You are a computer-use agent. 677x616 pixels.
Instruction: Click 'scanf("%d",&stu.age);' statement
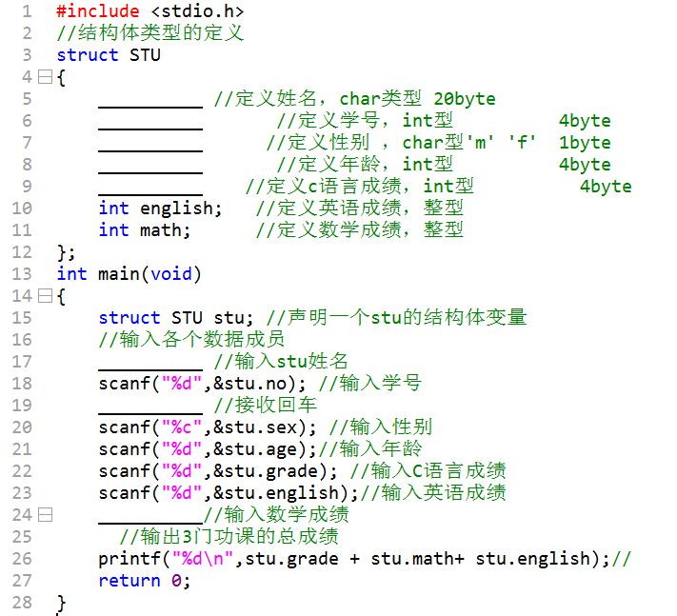coord(209,449)
